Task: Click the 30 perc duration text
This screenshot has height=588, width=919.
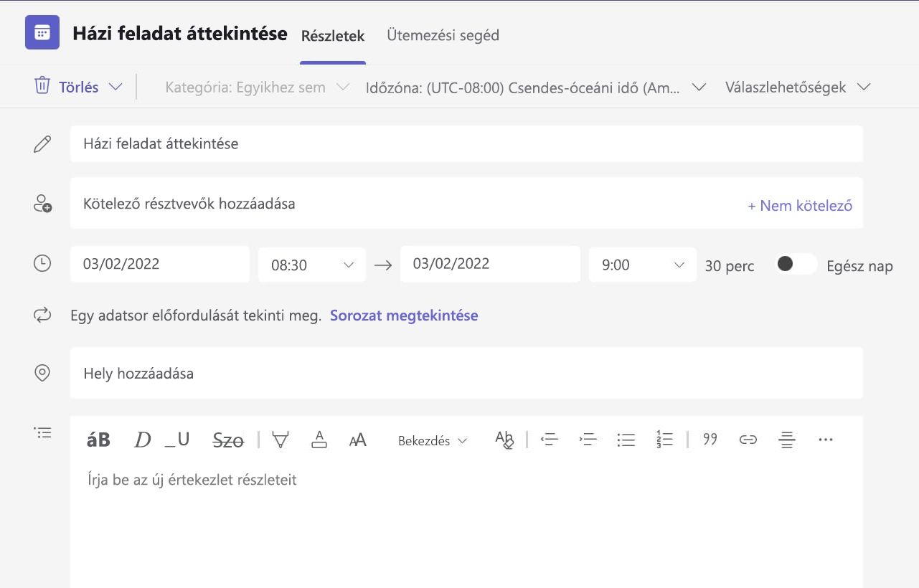Action: (730, 266)
